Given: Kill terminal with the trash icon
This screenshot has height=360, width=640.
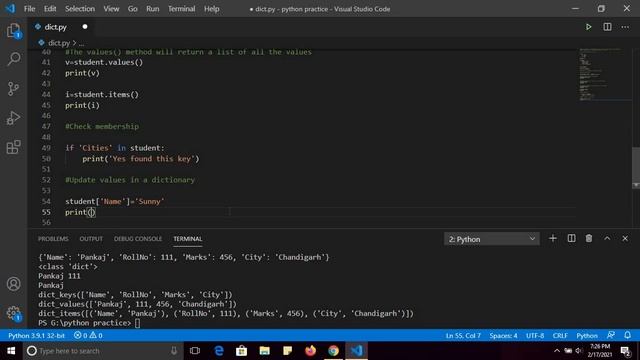Looking at the screenshot, I should (589, 238).
